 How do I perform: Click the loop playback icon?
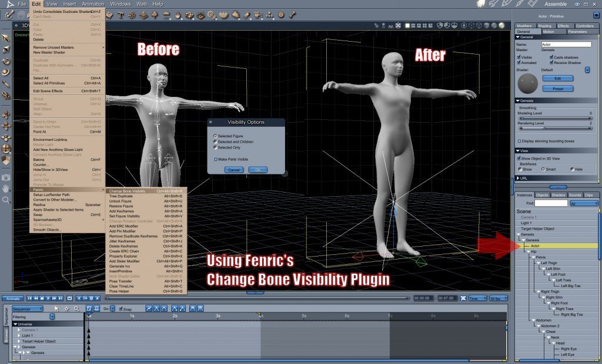69,298
